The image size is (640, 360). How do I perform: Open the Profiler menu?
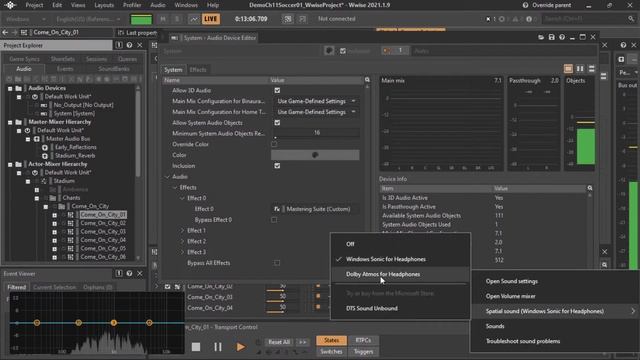pyautogui.click(x=132, y=5)
